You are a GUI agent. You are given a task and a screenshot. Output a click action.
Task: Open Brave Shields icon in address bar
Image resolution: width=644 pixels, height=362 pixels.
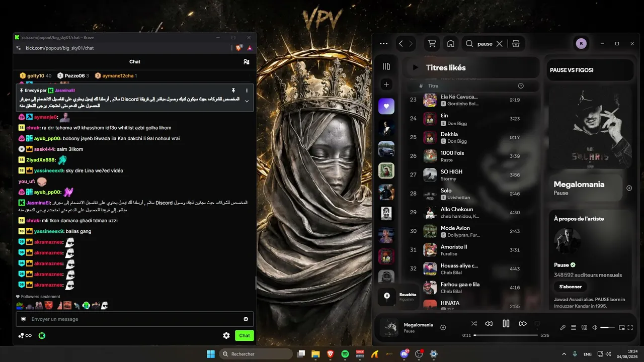[x=239, y=48]
